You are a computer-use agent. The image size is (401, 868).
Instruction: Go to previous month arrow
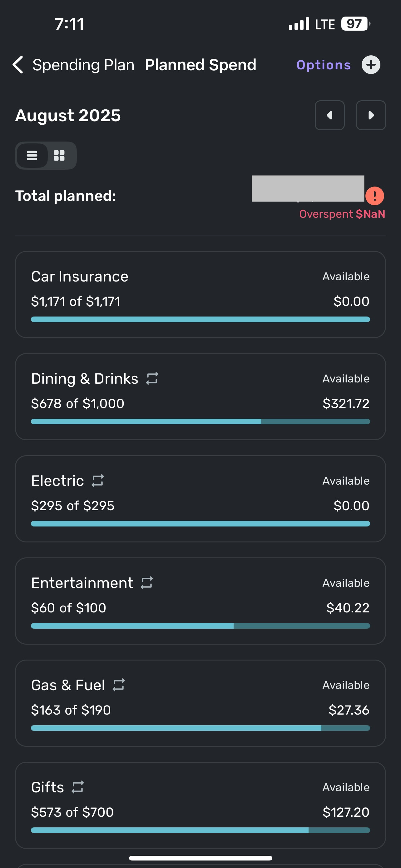point(329,115)
